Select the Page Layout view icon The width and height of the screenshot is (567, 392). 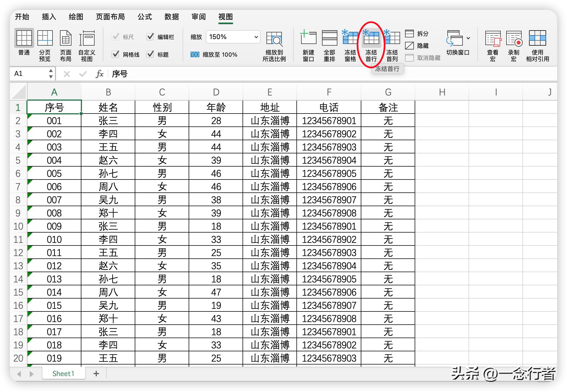pos(65,38)
